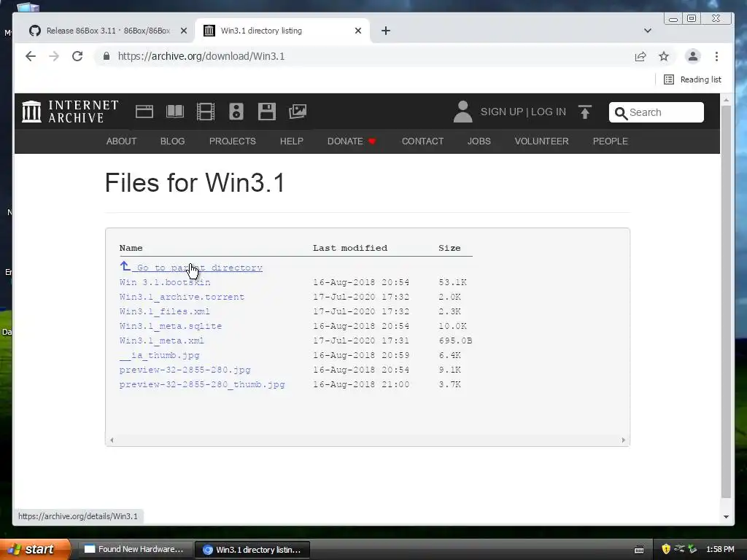This screenshot has width=747, height=560.
Task: Go back with browser back arrow
Action: (31, 56)
